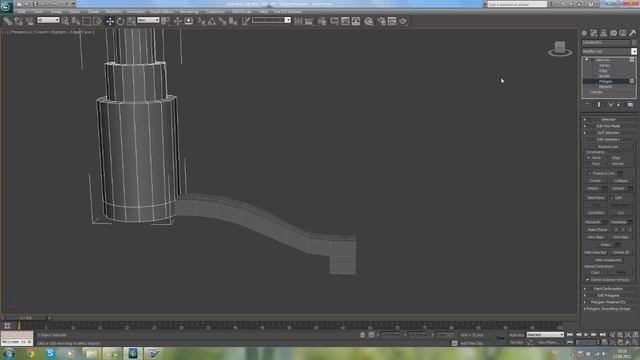
Task: Expand the Edit Polygons rollout
Action: click(x=608, y=296)
